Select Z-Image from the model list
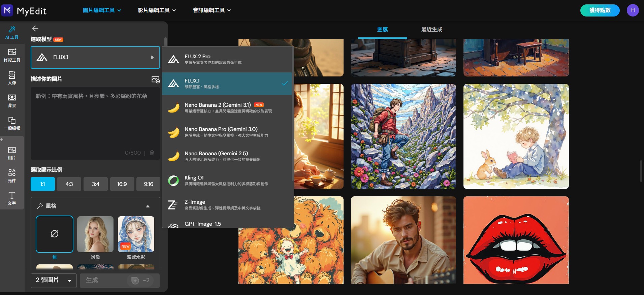 (x=227, y=205)
